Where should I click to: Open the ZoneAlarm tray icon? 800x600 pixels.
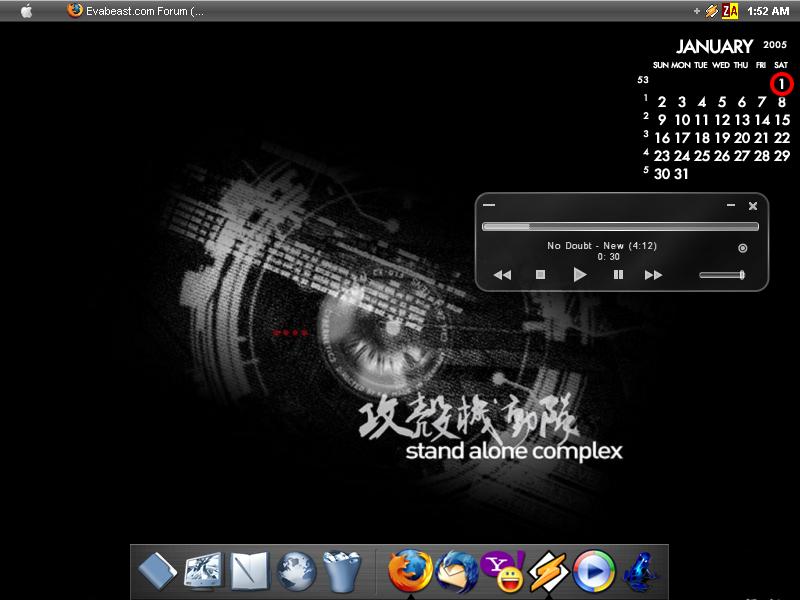click(730, 11)
